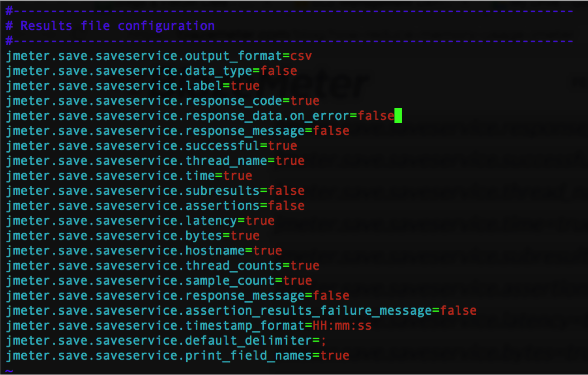Click the assertion_results_failure_message false value

[x=458, y=310]
